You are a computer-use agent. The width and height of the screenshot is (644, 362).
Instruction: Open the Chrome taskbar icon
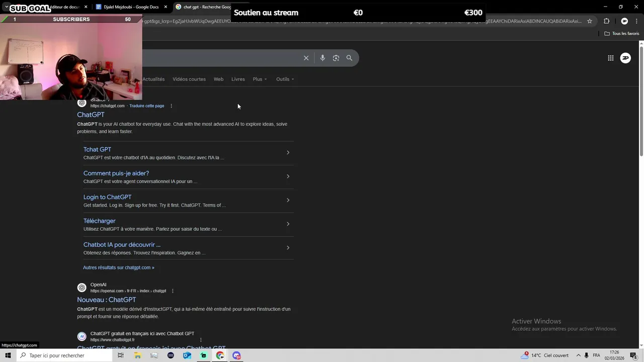[220, 355]
